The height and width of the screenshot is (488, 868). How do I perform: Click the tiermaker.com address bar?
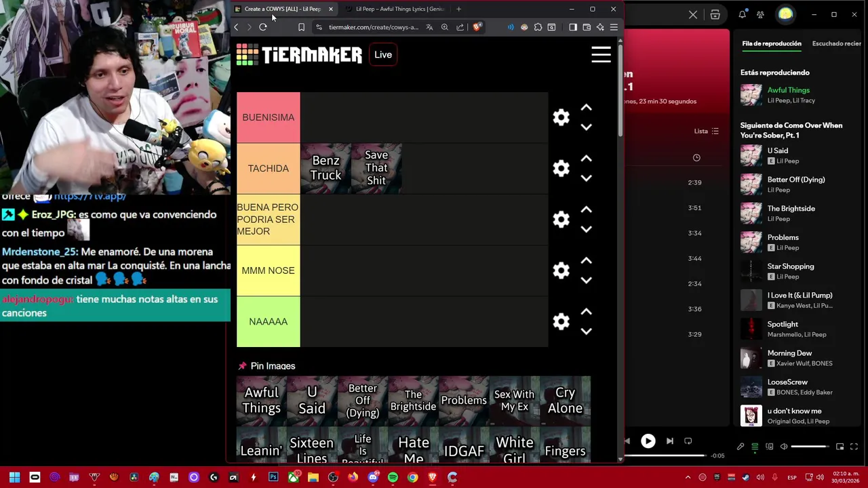pos(373,27)
